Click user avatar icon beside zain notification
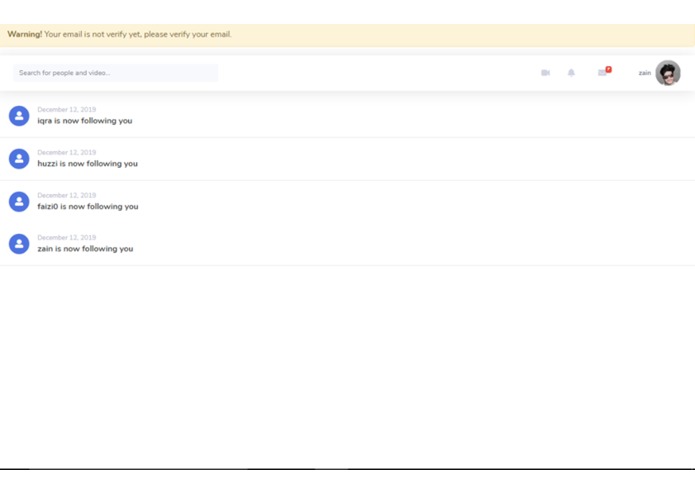Screen dimensions: 695x494 coord(19,244)
